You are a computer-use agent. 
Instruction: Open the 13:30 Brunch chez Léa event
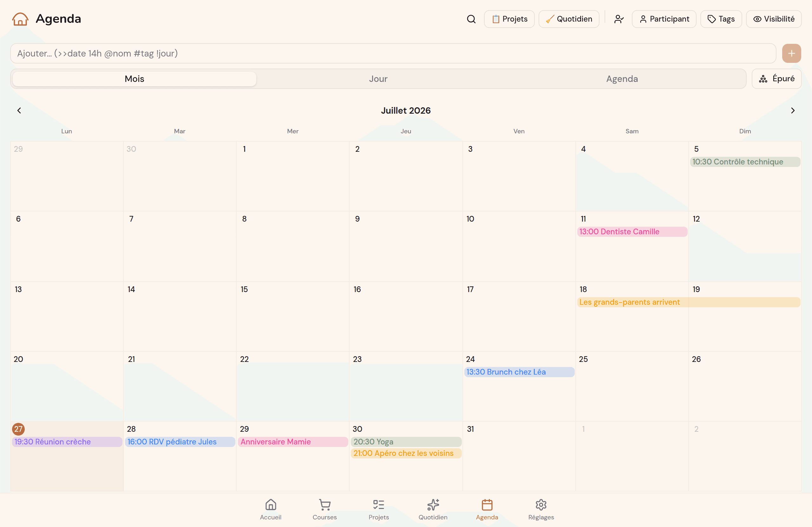519,372
